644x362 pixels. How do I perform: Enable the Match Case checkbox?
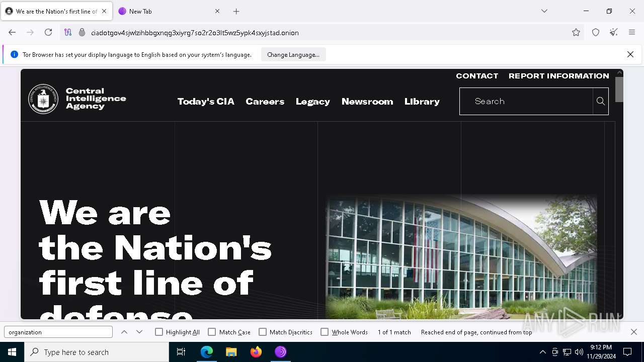click(212, 332)
